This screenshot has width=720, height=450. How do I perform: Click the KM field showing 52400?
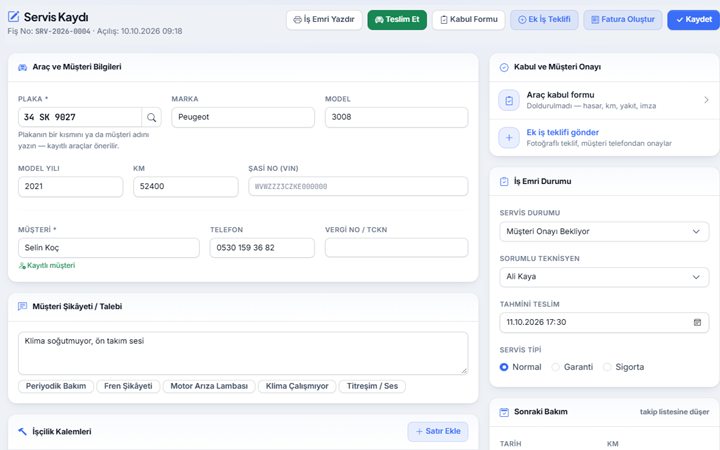(x=186, y=187)
